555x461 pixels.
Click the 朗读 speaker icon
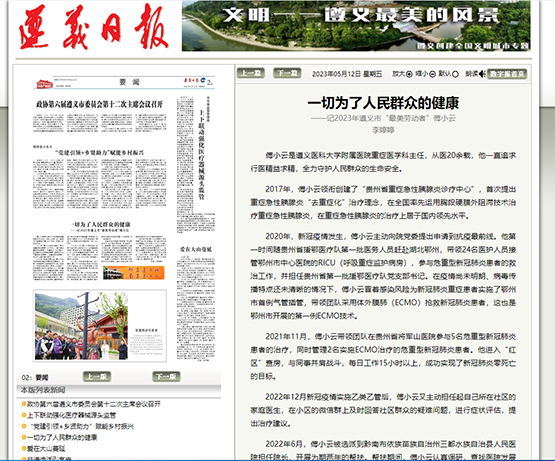482,74
